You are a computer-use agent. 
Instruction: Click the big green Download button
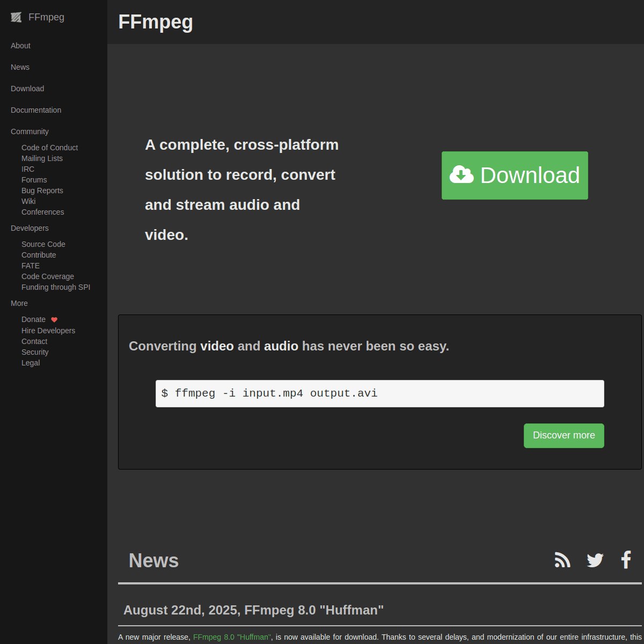point(515,175)
